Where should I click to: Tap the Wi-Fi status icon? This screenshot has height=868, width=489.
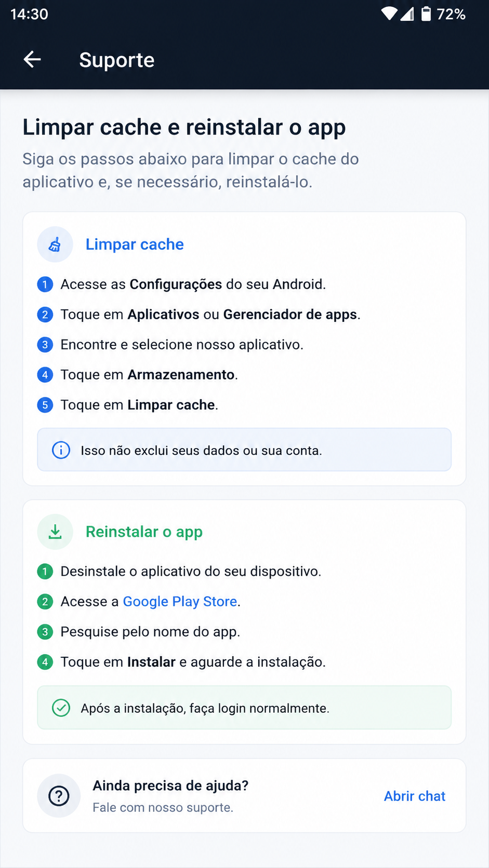(x=389, y=14)
